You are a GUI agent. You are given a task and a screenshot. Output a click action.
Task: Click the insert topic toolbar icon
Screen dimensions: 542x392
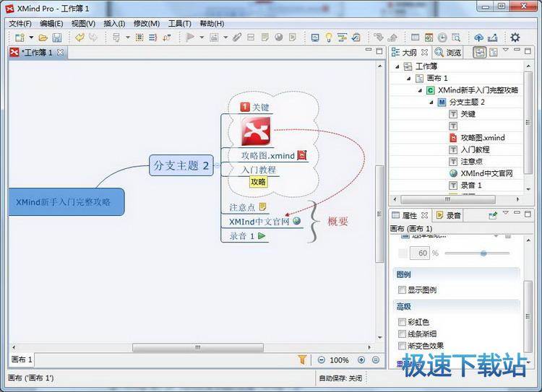(116, 38)
